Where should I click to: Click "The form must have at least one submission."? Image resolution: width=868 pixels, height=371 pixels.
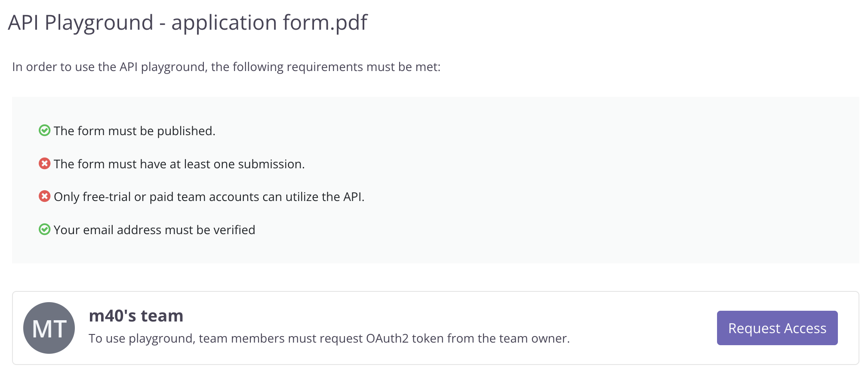click(x=179, y=164)
